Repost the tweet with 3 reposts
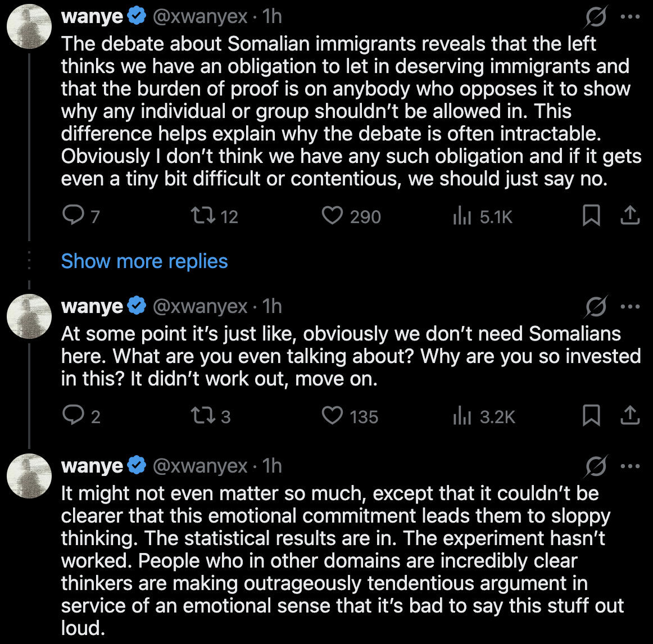This screenshot has width=653, height=644. pos(199,416)
